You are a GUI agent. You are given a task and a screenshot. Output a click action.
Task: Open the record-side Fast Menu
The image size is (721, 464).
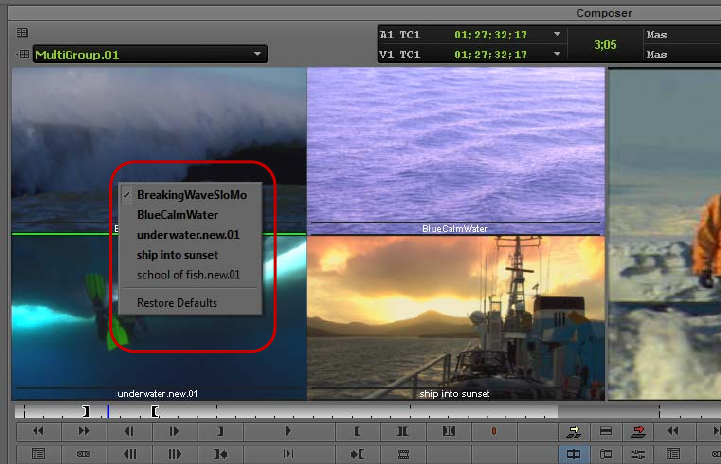pyautogui.click(x=673, y=454)
